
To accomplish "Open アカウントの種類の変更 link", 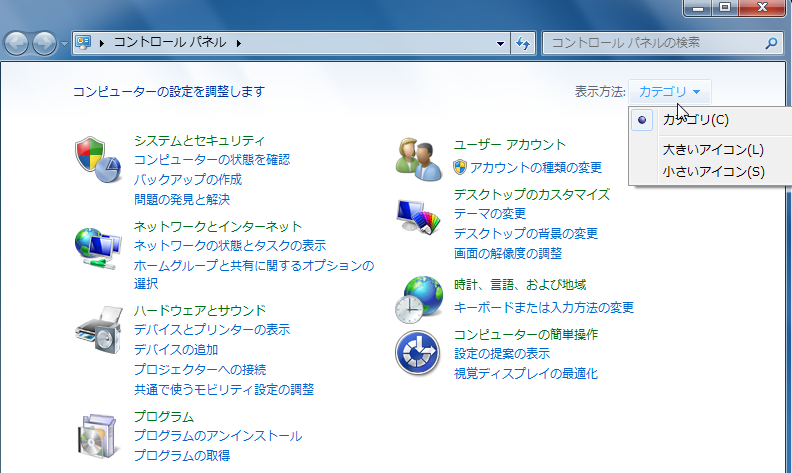I will pyautogui.click(x=535, y=167).
